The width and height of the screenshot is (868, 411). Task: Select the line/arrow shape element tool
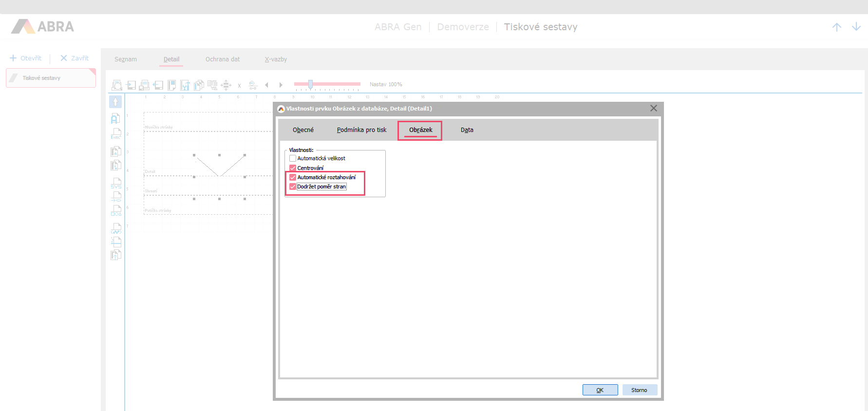(116, 197)
